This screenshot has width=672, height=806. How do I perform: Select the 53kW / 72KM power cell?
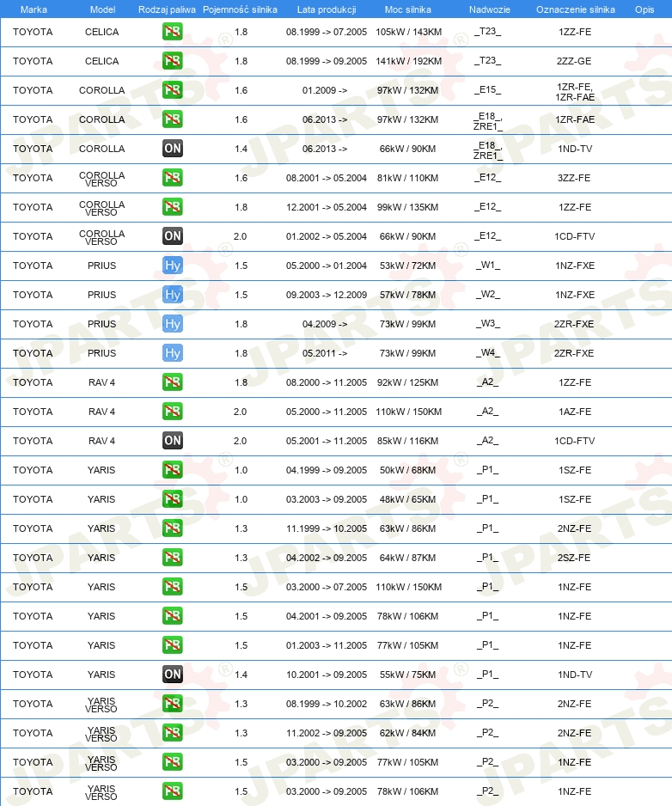(x=407, y=266)
